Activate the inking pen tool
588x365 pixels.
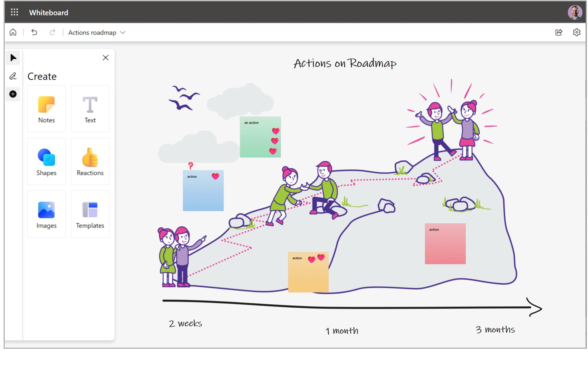tap(13, 76)
